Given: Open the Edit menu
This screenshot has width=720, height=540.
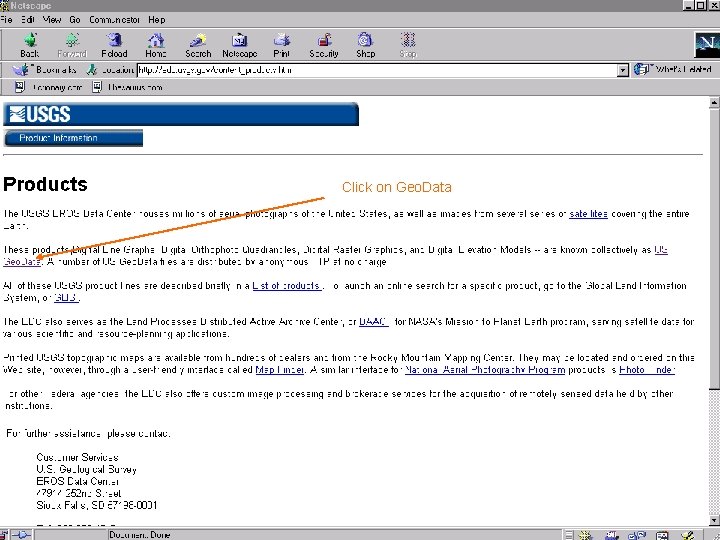Looking at the screenshot, I should pyautogui.click(x=28, y=20).
